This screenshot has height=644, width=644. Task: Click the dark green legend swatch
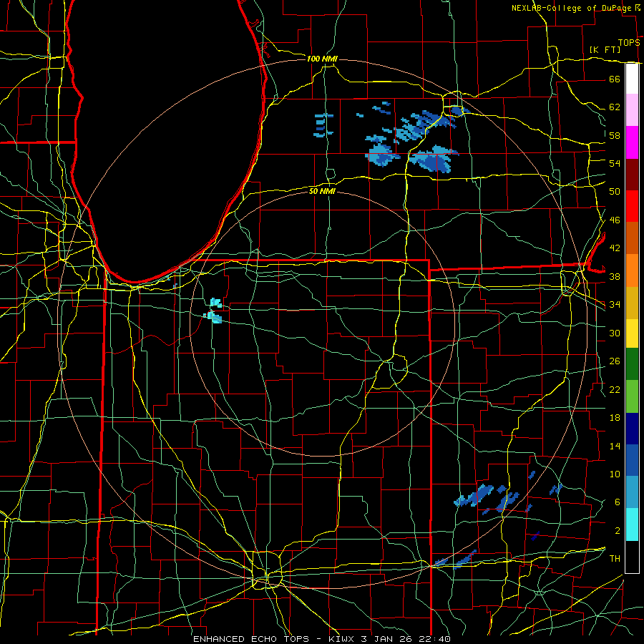(632, 364)
